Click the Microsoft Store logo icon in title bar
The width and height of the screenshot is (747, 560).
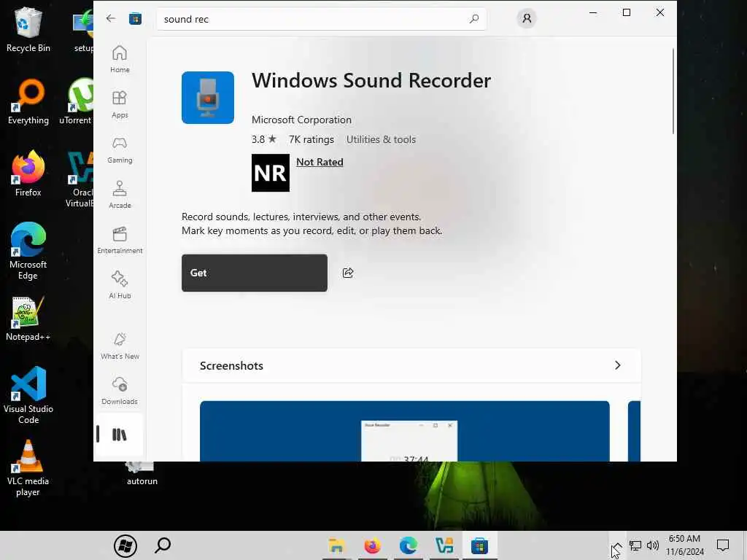point(135,18)
